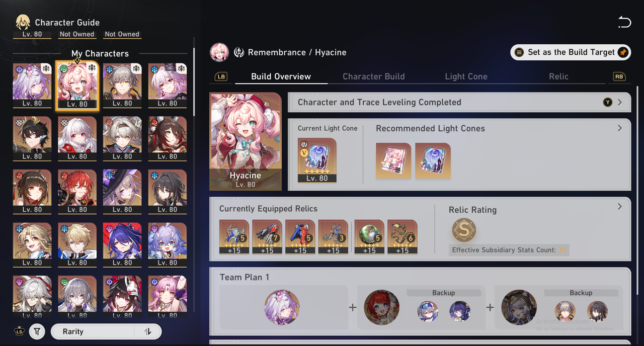Screen dimensions: 644x346
Task: Open the Relic tab
Action: point(558,76)
